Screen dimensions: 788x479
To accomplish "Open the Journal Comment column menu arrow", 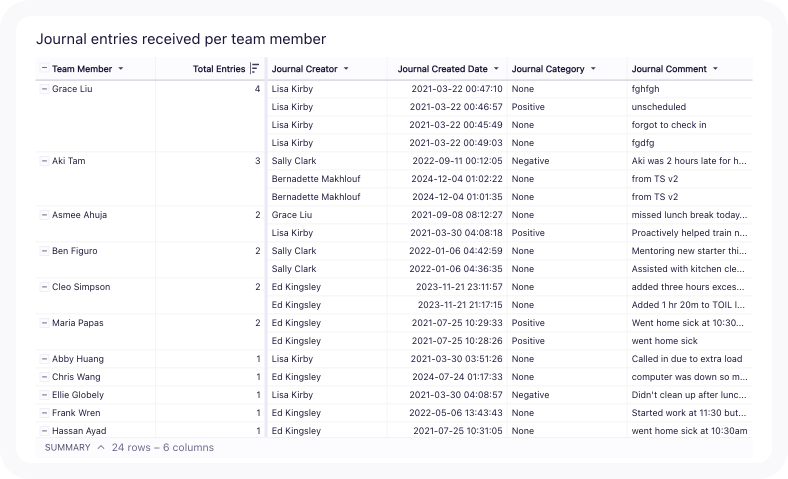I will click(x=716, y=69).
